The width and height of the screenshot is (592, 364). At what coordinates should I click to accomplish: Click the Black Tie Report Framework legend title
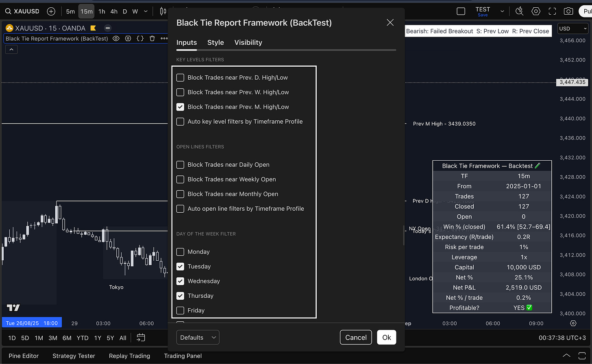tap(57, 39)
